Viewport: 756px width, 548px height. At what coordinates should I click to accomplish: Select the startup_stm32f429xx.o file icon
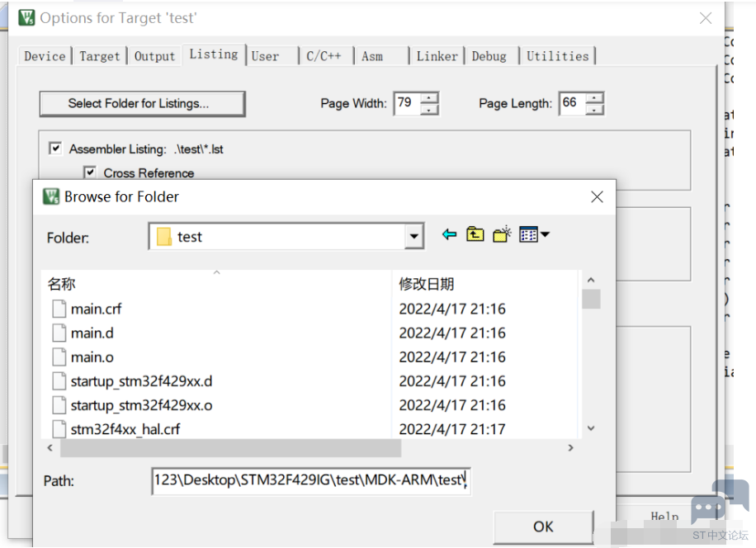pos(59,405)
